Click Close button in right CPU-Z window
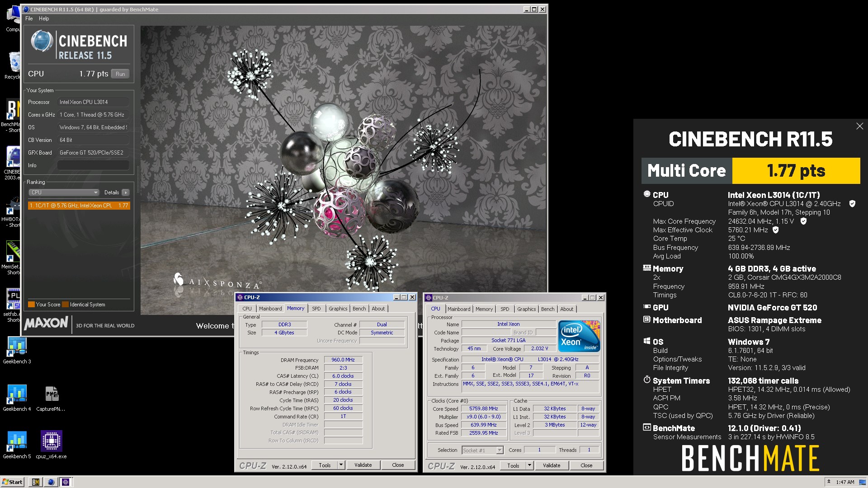 [x=586, y=465]
